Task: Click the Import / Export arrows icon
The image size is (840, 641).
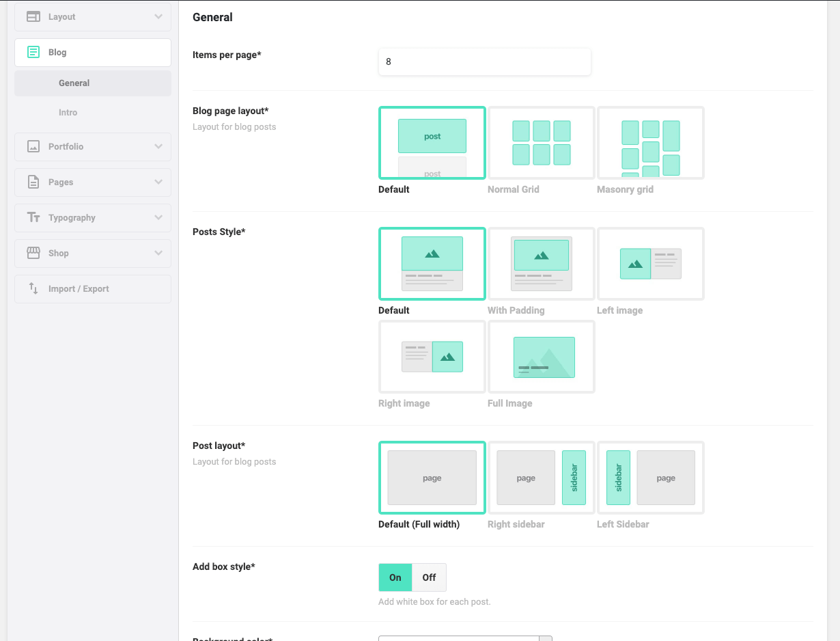Action: (x=33, y=288)
